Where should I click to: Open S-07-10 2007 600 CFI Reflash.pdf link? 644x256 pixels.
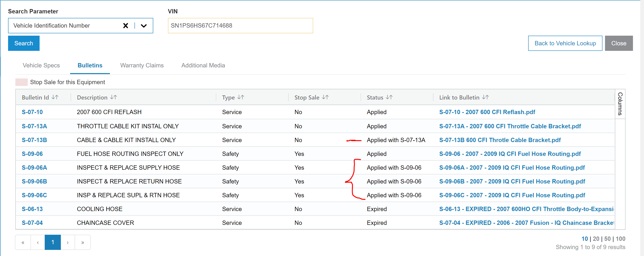(x=487, y=112)
